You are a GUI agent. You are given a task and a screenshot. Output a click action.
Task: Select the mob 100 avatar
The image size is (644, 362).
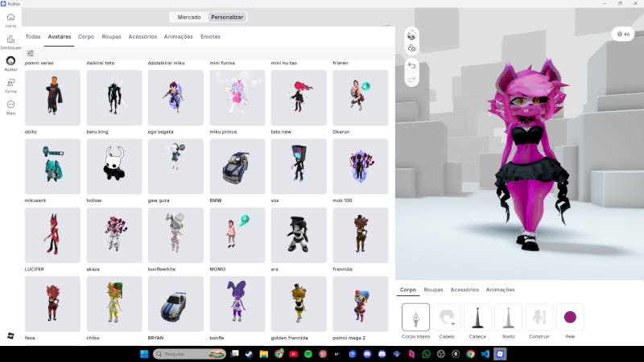(361, 167)
